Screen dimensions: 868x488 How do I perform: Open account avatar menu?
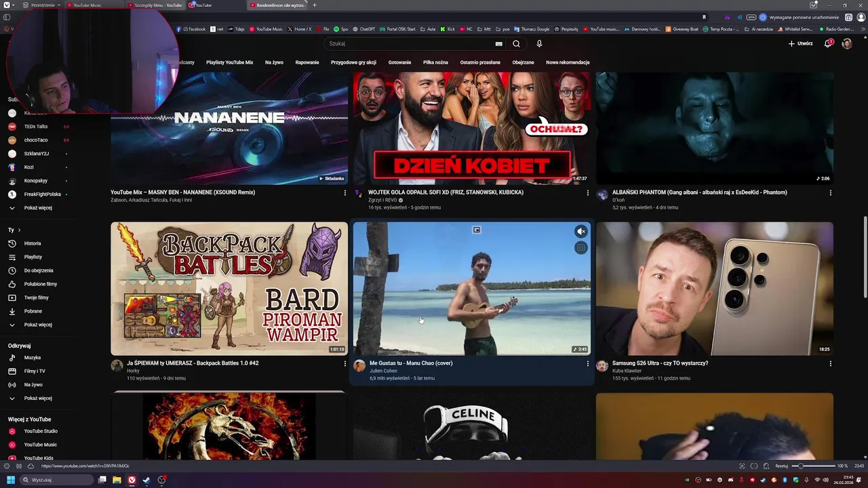coord(847,43)
